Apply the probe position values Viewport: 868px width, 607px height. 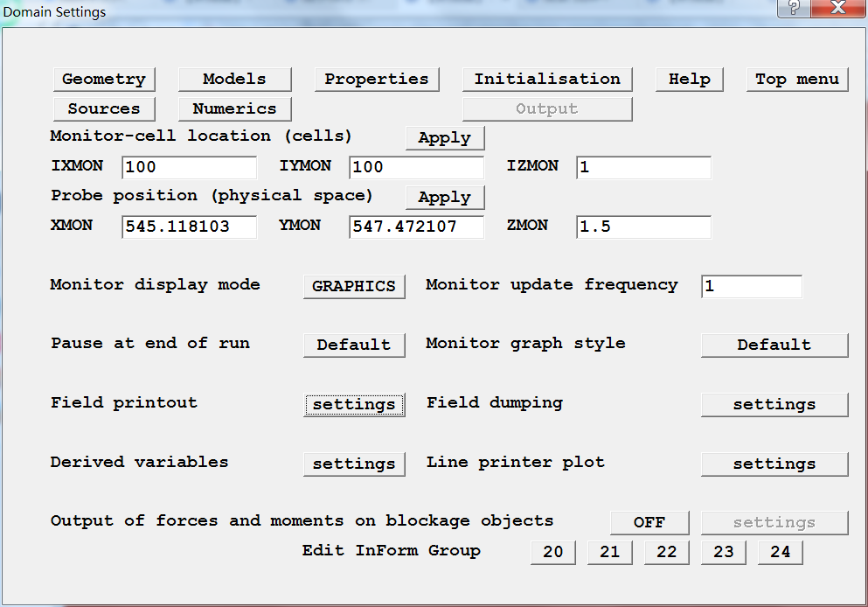444,198
